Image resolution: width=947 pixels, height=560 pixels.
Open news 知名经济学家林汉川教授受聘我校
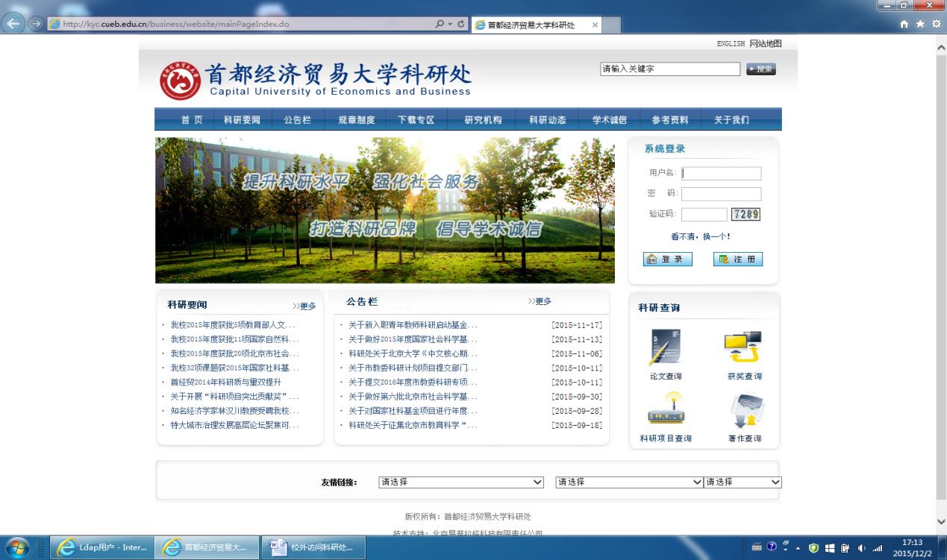234,411
